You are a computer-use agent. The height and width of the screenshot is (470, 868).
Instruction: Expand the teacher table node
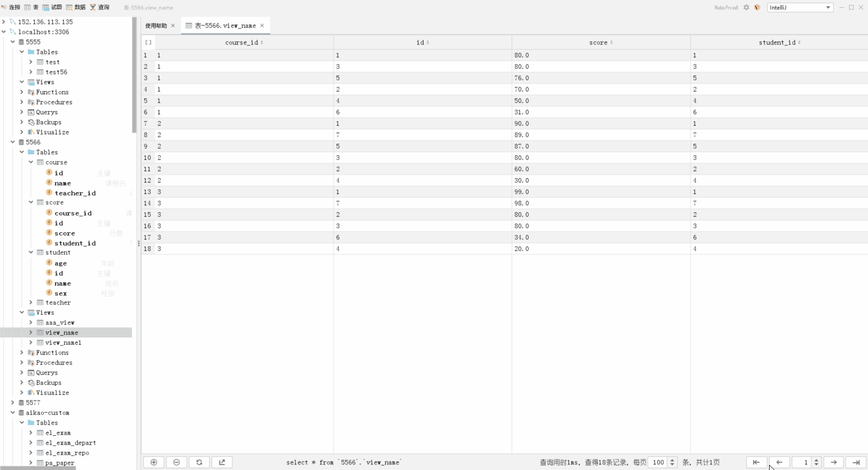click(31, 303)
